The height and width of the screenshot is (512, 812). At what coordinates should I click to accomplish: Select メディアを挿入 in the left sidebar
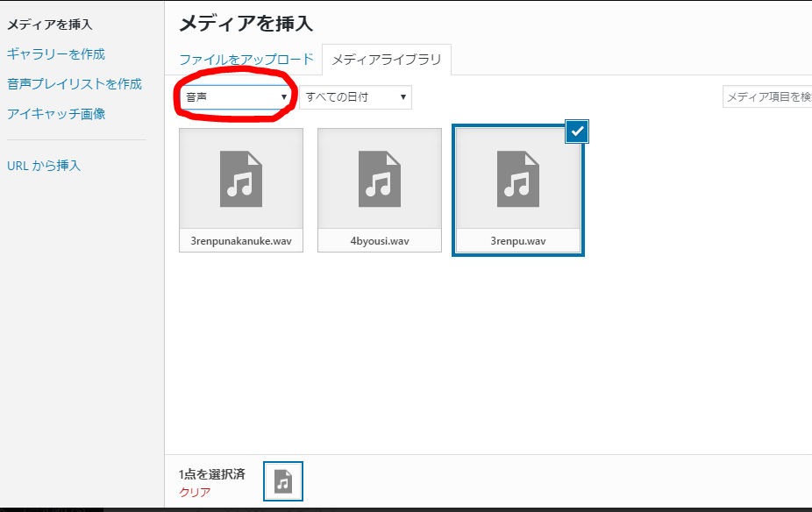[x=49, y=25]
